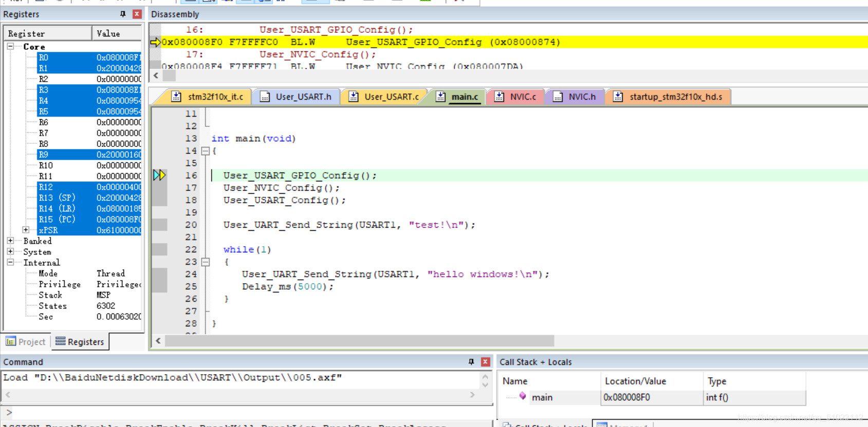868x427 pixels.
Task: Select the R2 register row
Action: tap(89, 79)
